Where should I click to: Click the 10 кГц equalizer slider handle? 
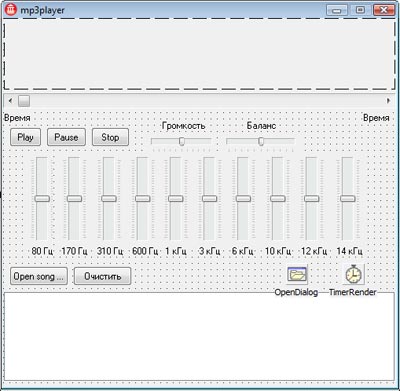pos(278,199)
